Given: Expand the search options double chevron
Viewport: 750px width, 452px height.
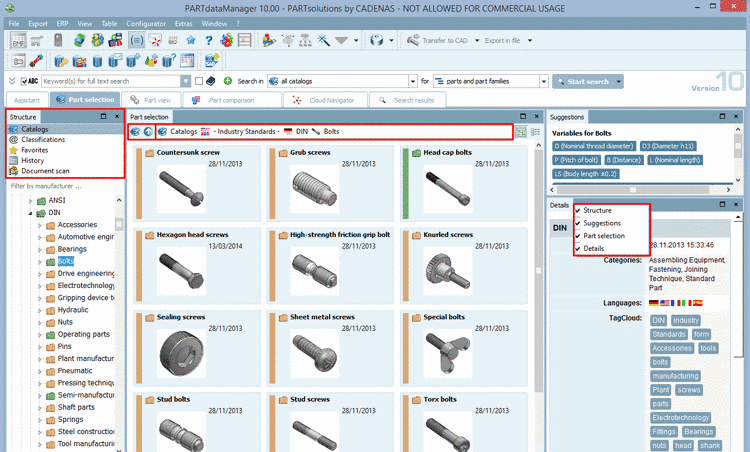Looking at the screenshot, I should [x=12, y=81].
